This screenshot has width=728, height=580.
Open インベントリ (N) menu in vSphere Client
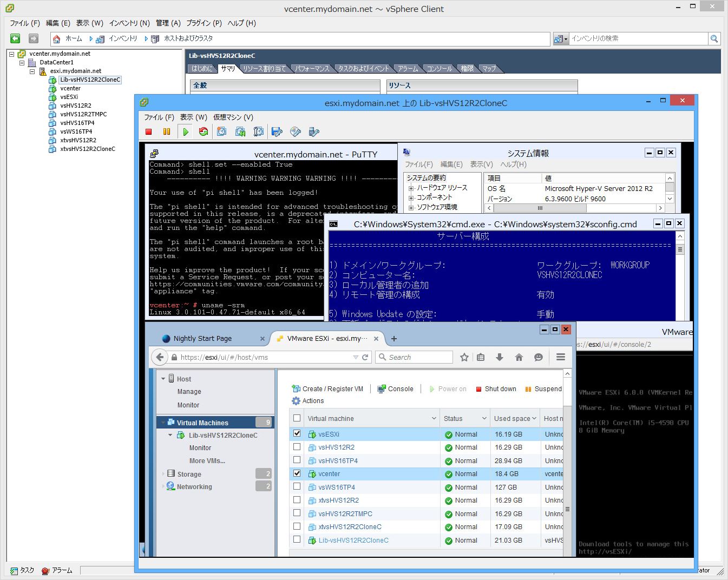click(129, 23)
